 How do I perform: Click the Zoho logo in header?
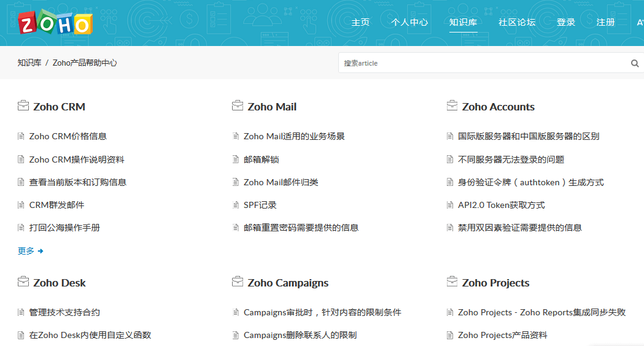tap(55, 23)
